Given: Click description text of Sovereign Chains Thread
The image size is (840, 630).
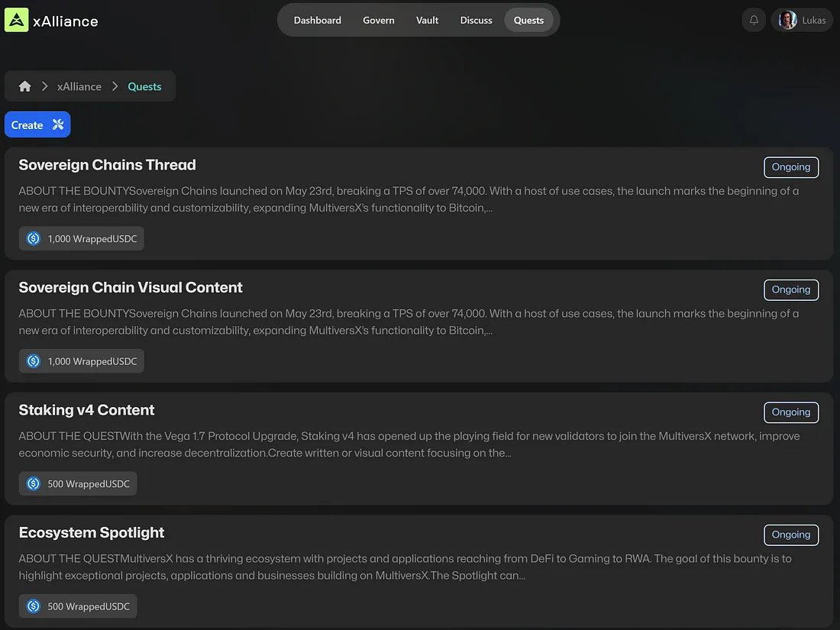Looking at the screenshot, I should (x=409, y=199).
